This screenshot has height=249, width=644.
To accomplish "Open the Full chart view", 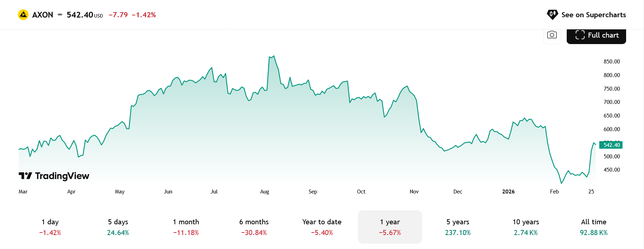I will (x=596, y=35).
